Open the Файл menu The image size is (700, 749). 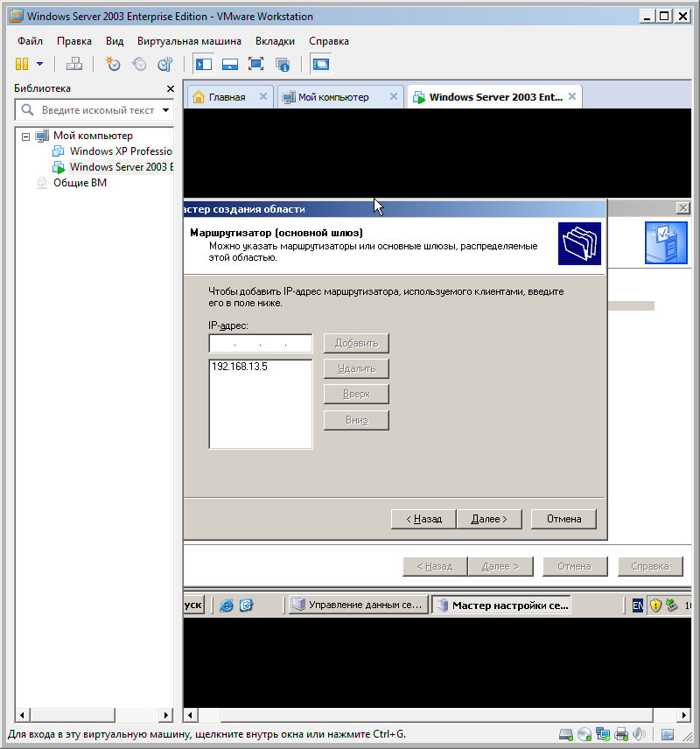coord(30,41)
